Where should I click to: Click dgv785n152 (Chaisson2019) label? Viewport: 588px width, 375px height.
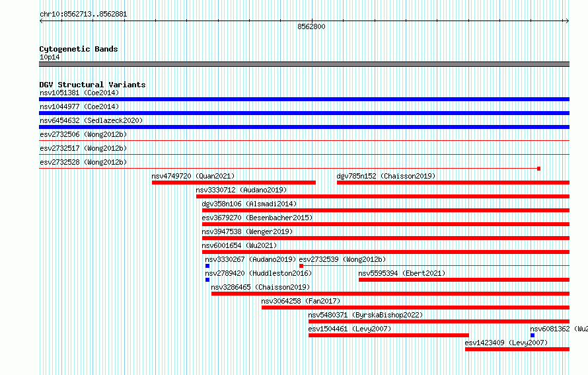tap(386, 176)
